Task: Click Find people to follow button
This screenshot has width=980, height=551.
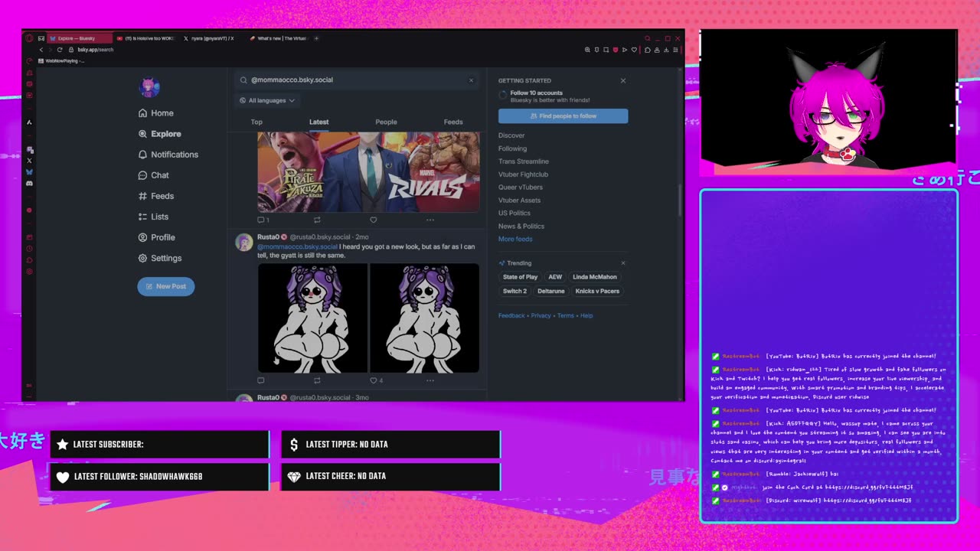Action: (x=563, y=116)
